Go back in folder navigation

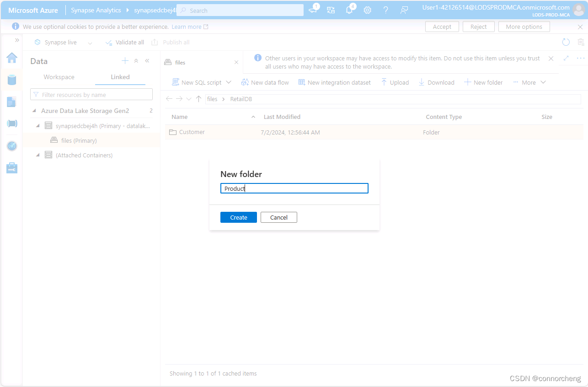169,99
